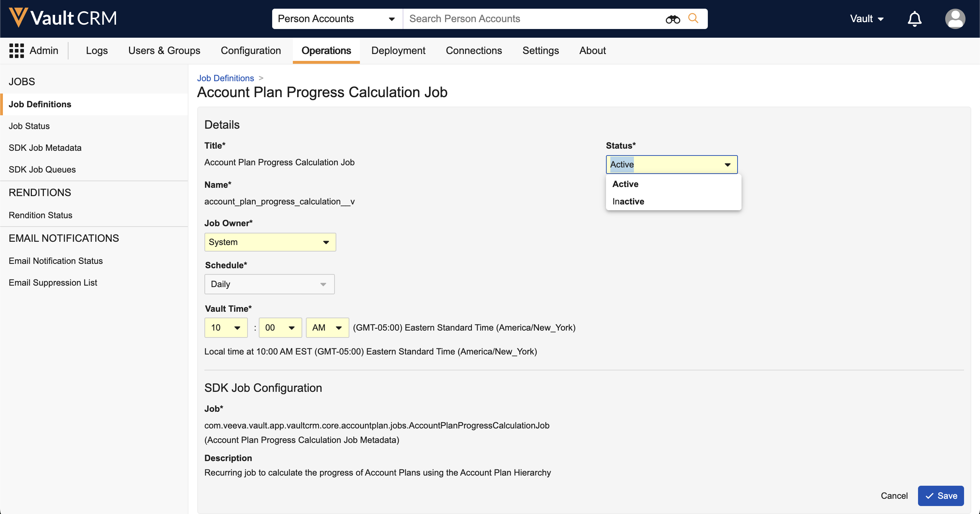
Task: Click the orange search magnifier icon
Action: [x=693, y=18]
